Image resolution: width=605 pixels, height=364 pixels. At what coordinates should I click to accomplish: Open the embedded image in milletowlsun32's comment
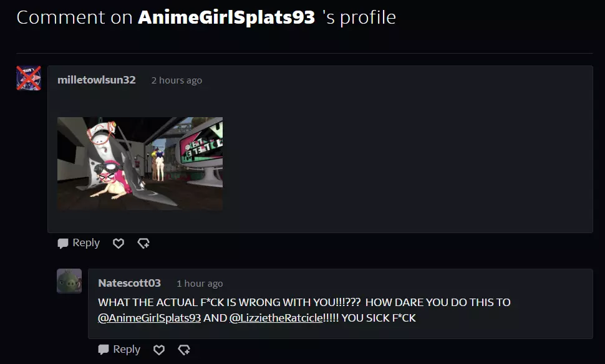tap(140, 164)
